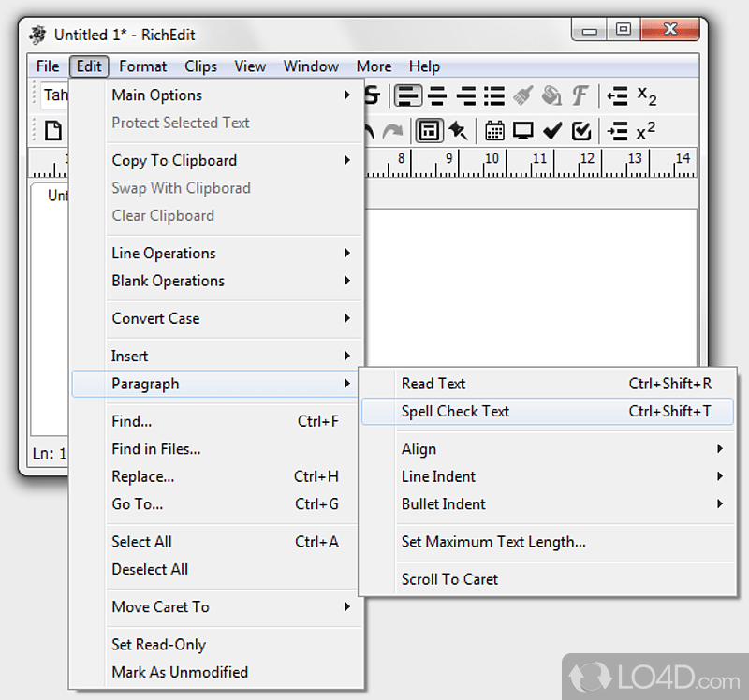Viewport: 749px width, 700px height.
Task: Click the align right toolbar icon
Action: tap(466, 95)
